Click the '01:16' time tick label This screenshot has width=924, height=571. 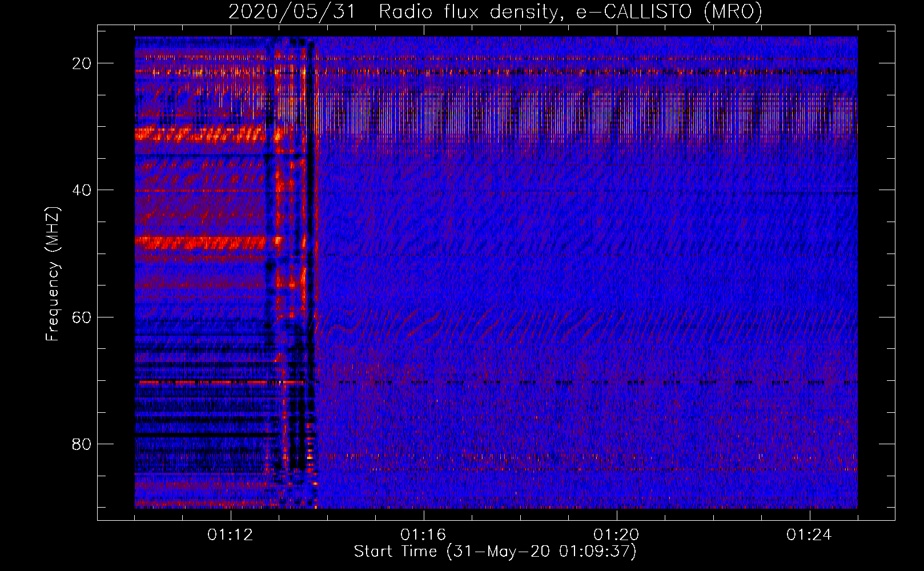[423, 535]
